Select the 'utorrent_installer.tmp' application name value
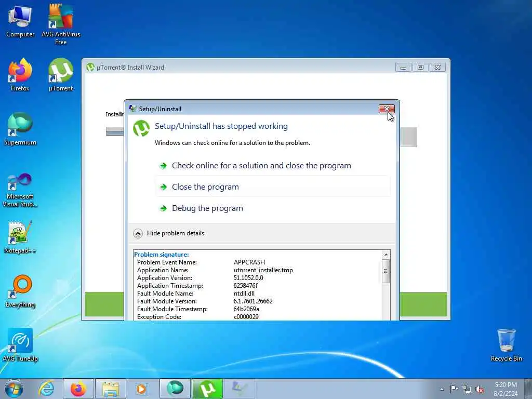Viewport: 532px width, 399px height. tap(263, 270)
